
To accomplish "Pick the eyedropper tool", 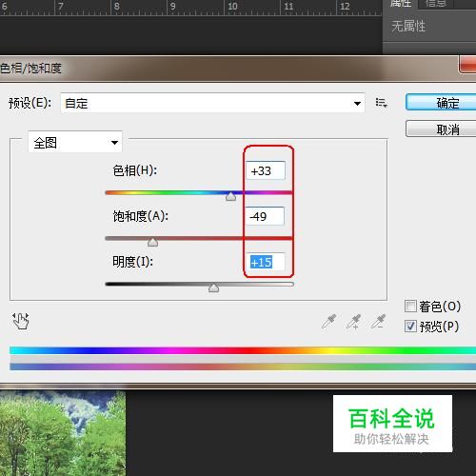I will (x=328, y=322).
